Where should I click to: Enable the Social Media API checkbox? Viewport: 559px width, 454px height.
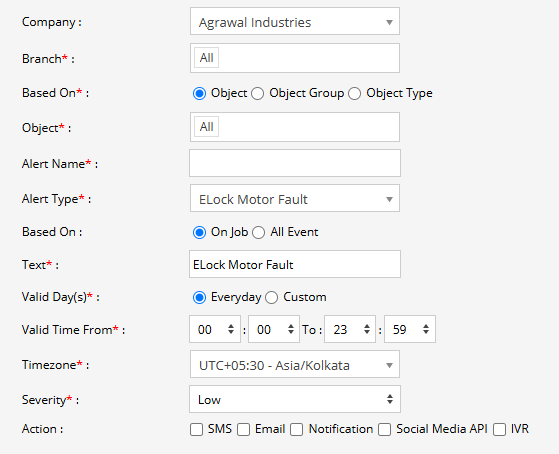[x=385, y=429]
